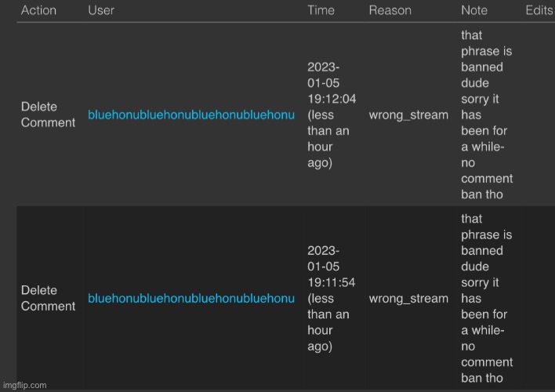Click the Time column header

(321, 10)
